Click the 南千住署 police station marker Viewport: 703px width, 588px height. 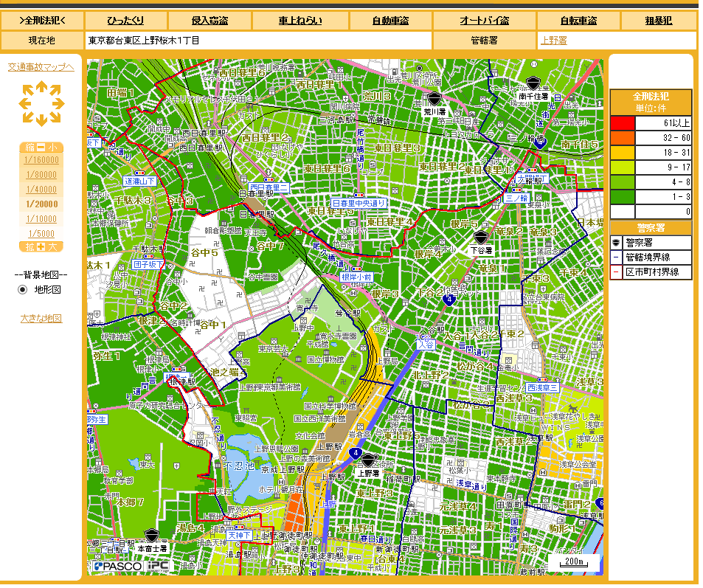pos(533,83)
